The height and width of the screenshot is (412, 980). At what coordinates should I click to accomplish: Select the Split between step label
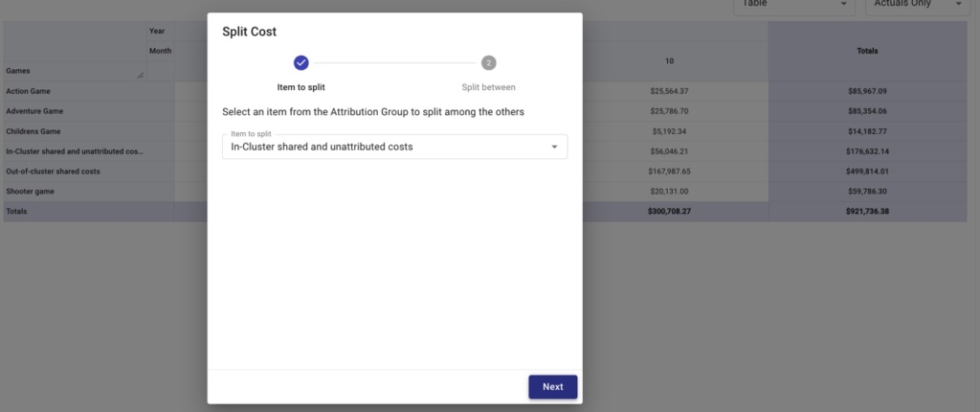489,87
